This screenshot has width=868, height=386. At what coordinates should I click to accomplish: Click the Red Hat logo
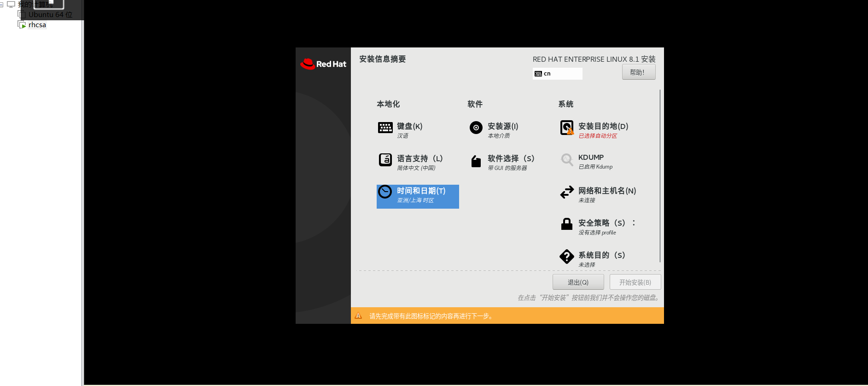pyautogui.click(x=323, y=64)
